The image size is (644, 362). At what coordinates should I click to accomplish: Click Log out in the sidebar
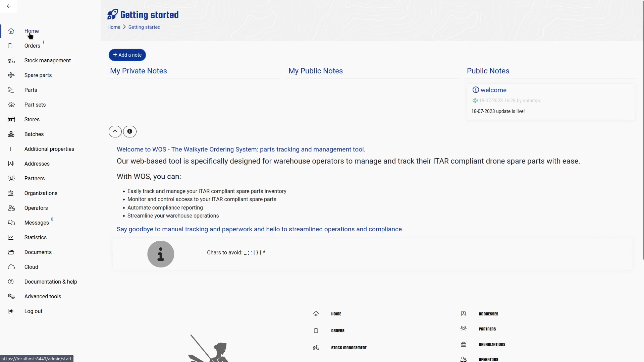[x=33, y=311]
